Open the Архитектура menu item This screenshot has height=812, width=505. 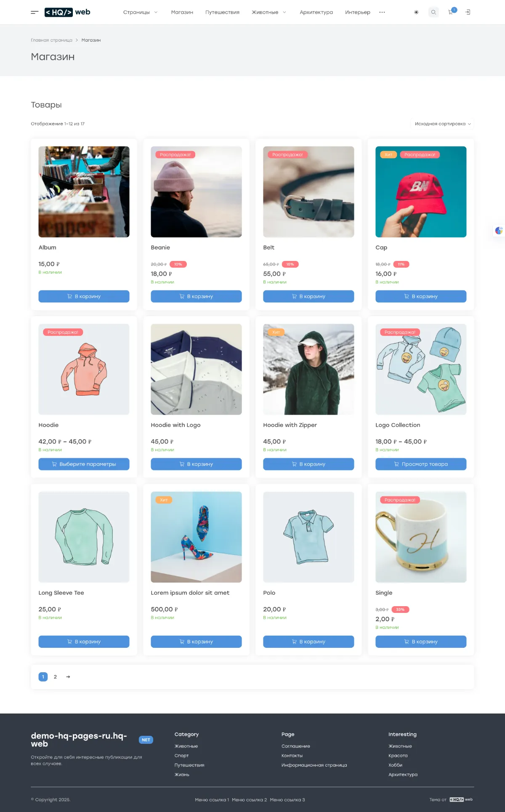click(316, 12)
